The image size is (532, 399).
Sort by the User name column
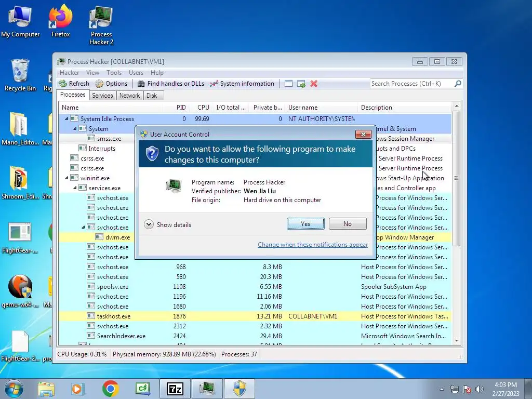pyautogui.click(x=321, y=108)
